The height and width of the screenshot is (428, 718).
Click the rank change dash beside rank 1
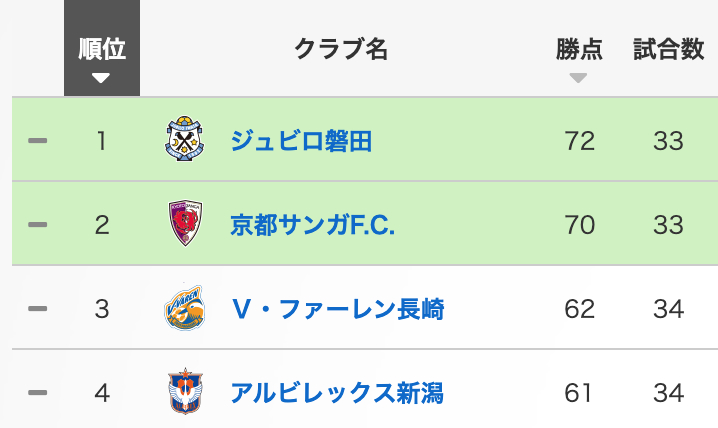tap(38, 141)
